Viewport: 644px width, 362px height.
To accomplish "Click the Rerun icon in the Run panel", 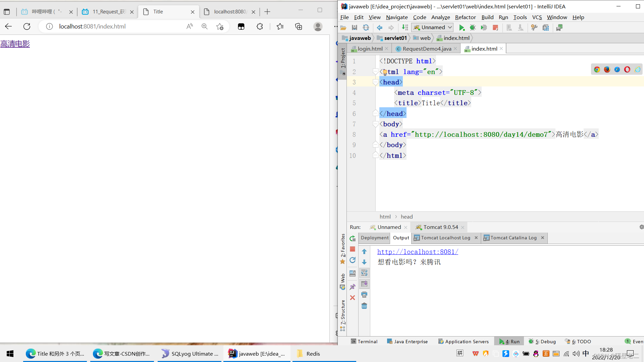I will point(353,239).
